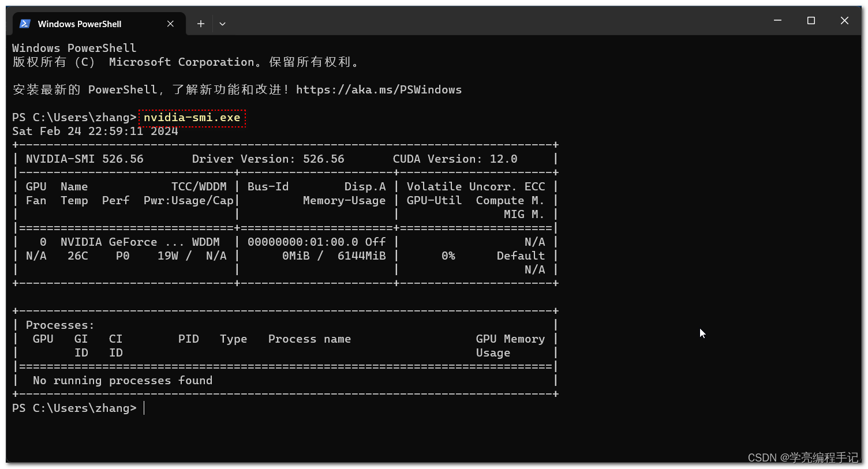
Task: Click the 'NVIDIA GeForce ...' GPU name
Action: click(x=122, y=242)
